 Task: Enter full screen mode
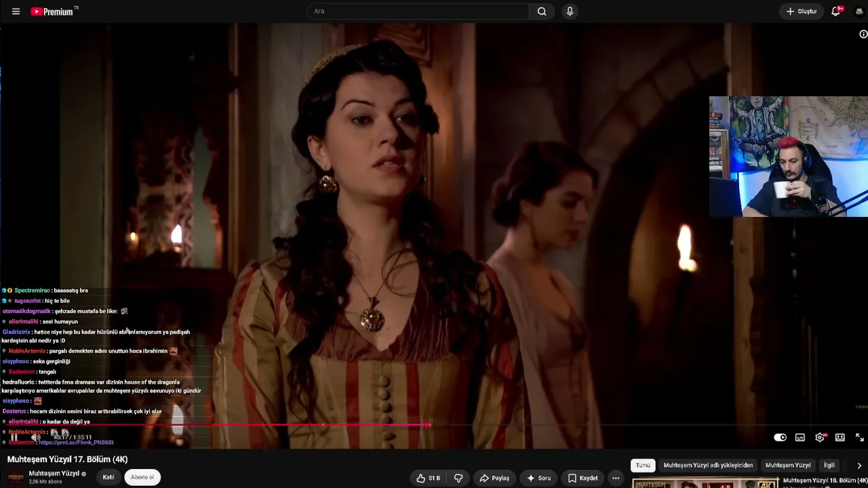point(859,438)
